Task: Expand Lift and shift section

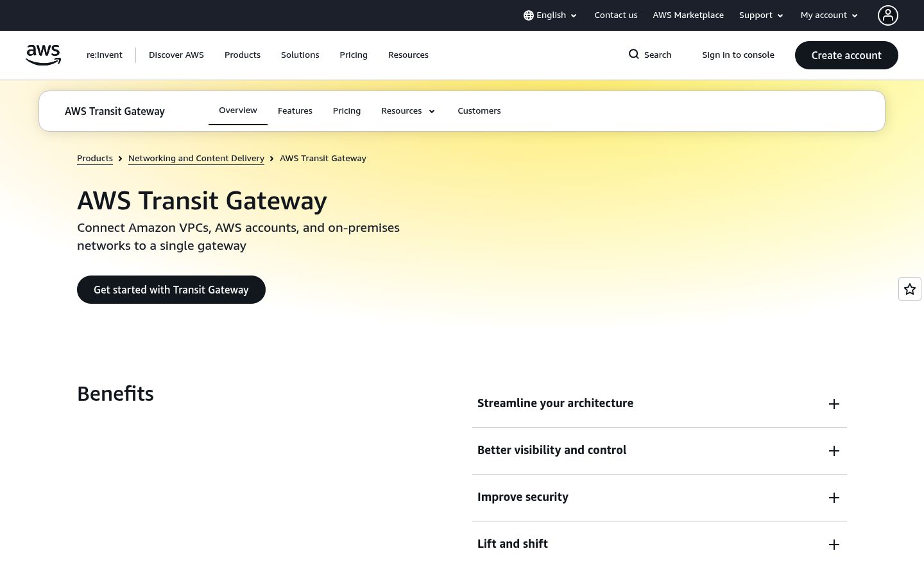Action: (x=660, y=545)
